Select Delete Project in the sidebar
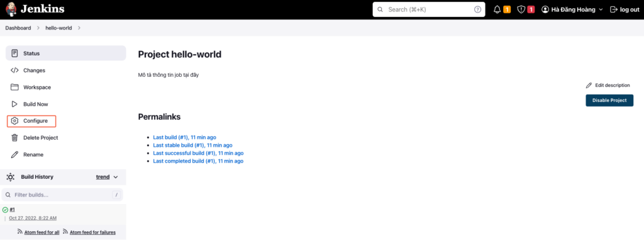644x240 pixels. point(41,138)
